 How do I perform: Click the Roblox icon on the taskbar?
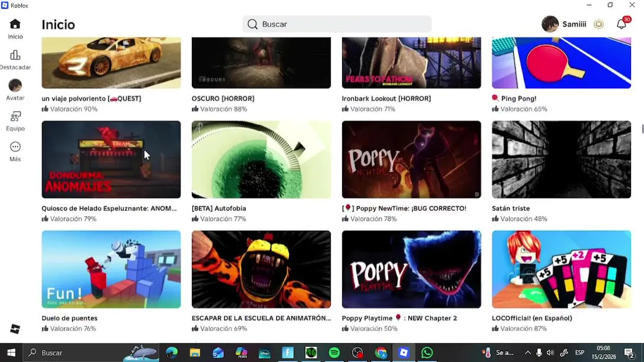click(x=404, y=353)
